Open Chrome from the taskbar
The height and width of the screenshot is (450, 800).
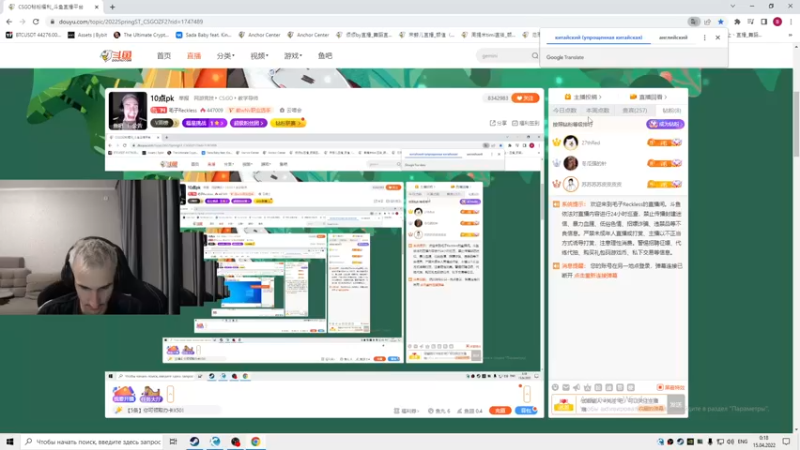pyautogui.click(x=256, y=442)
